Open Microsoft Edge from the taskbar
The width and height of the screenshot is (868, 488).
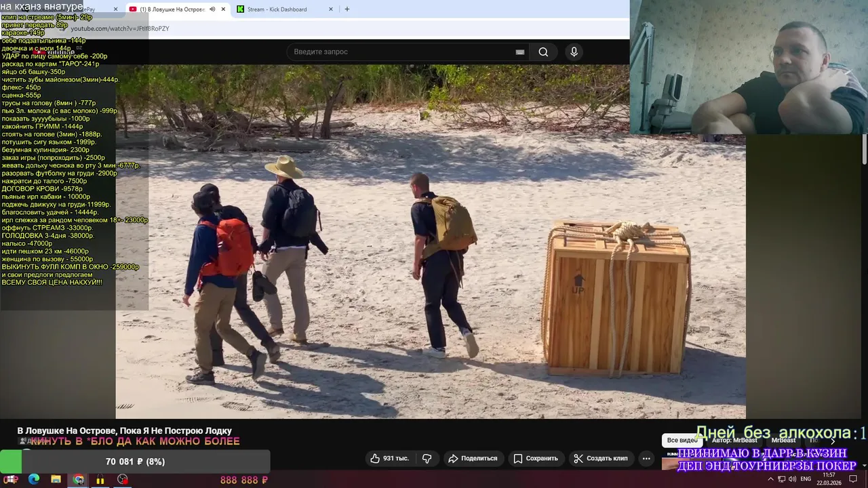click(x=34, y=479)
